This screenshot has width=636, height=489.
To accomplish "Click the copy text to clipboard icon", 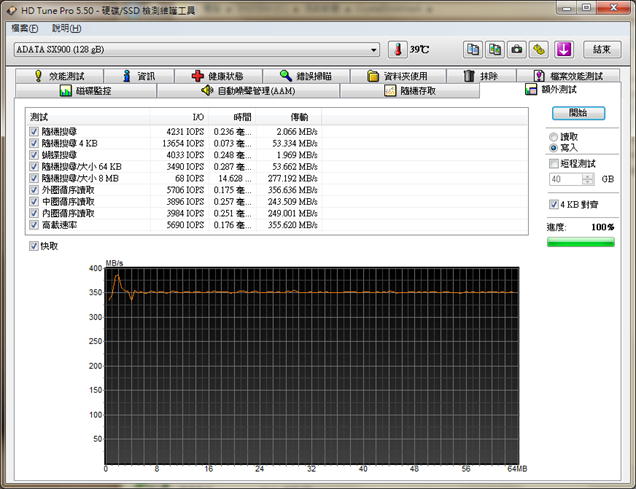I will coord(473,49).
